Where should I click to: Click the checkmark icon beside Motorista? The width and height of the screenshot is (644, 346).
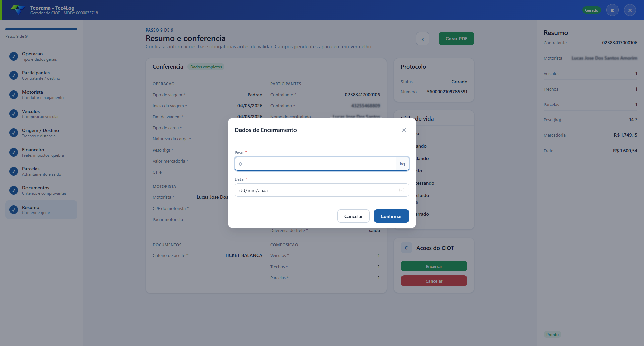(x=14, y=95)
